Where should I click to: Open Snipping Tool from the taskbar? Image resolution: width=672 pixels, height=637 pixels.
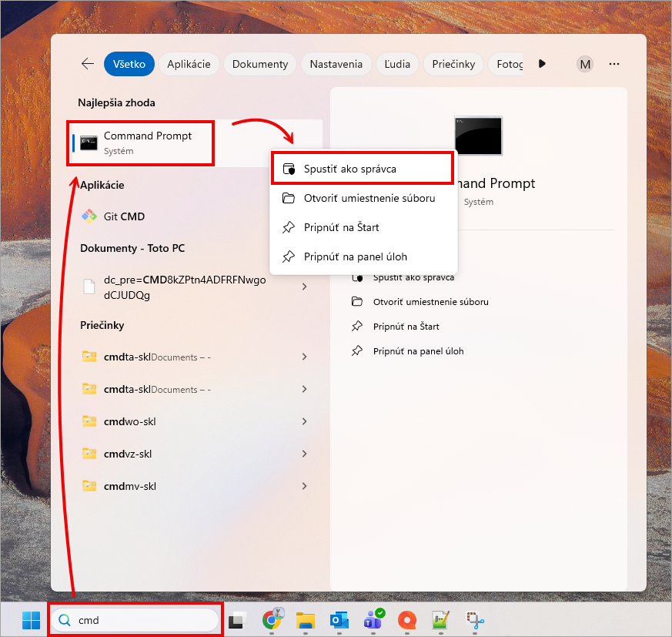tap(475, 620)
